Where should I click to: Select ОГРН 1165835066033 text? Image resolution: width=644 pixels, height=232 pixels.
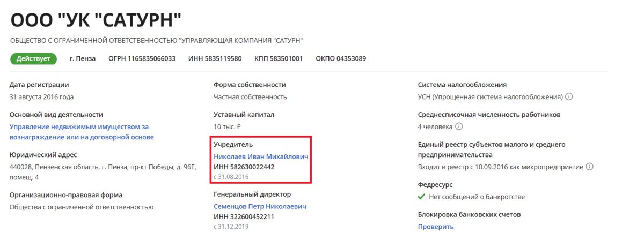click(142, 58)
